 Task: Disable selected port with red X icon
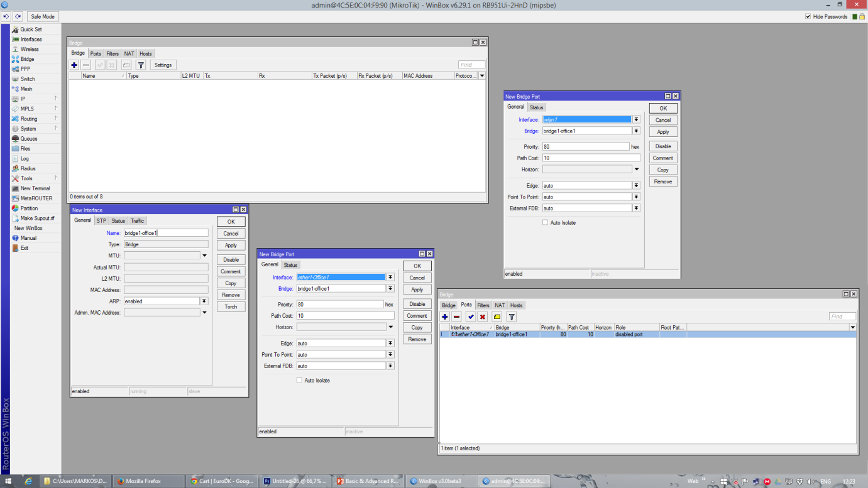coord(483,317)
